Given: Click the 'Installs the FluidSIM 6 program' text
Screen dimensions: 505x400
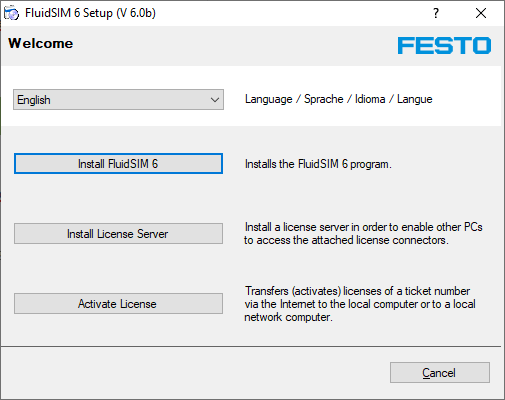Looking at the screenshot, I should pos(318,164).
